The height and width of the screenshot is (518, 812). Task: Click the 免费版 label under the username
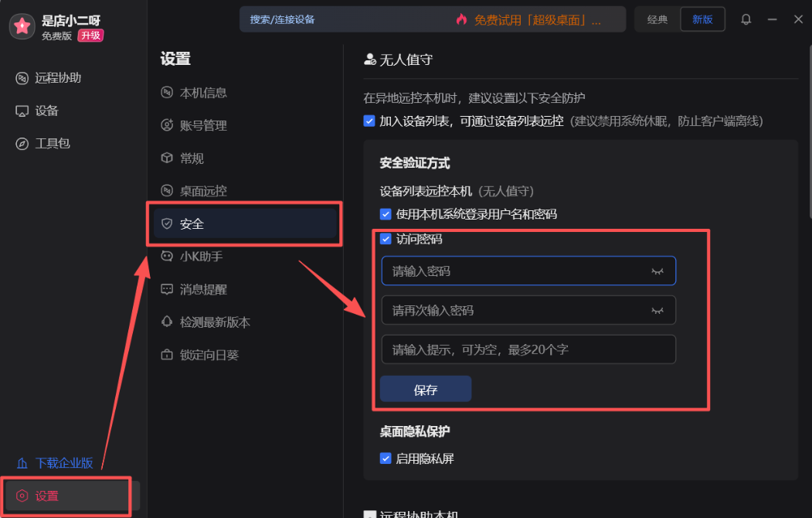coord(57,36)
